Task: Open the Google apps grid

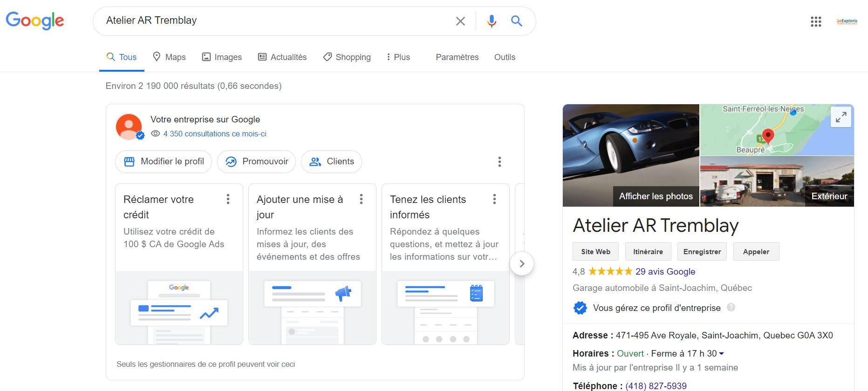Action: click(x=816, y=21)
